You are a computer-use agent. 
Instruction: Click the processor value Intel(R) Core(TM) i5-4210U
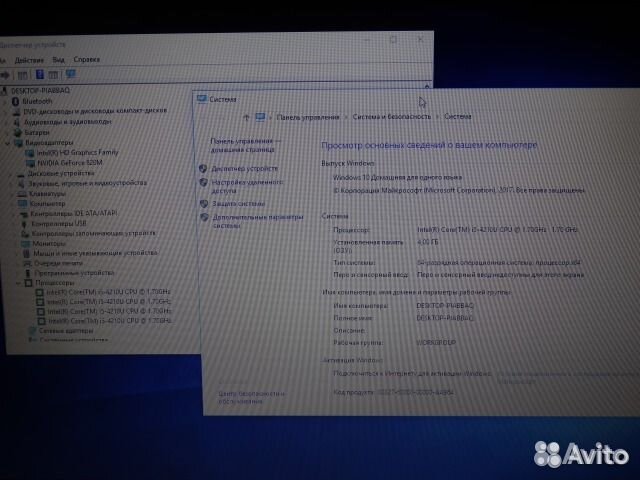pyautogui.click(x=497, y=230)
